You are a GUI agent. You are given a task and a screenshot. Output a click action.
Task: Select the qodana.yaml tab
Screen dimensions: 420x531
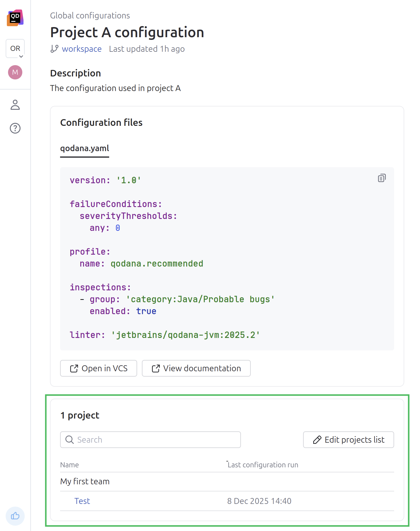tap(84, 148)
